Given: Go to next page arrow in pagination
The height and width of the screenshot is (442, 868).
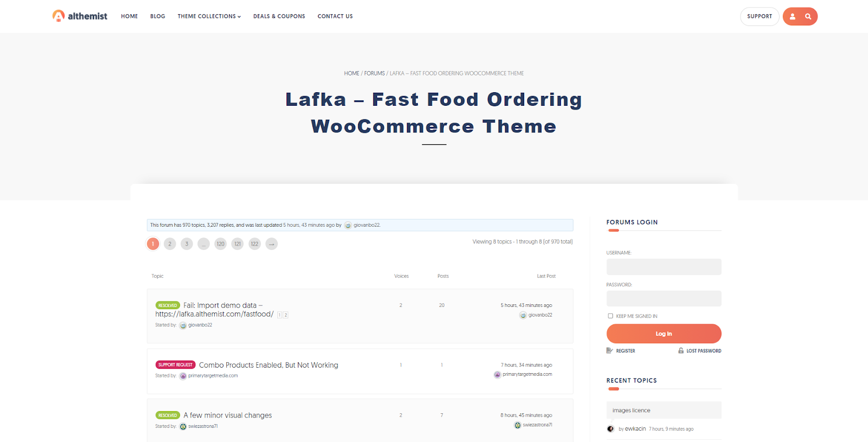Looking at the screenshot, I should click(272, 244).
